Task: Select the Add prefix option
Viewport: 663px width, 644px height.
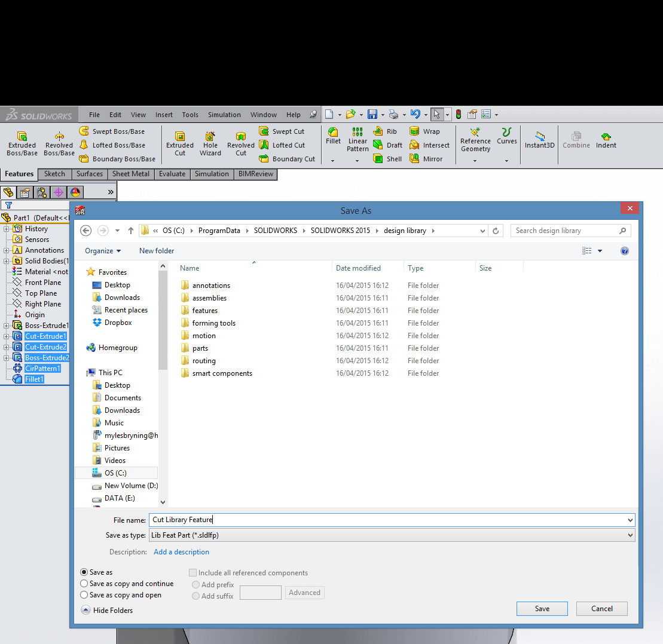Action: tap(195, 584)
